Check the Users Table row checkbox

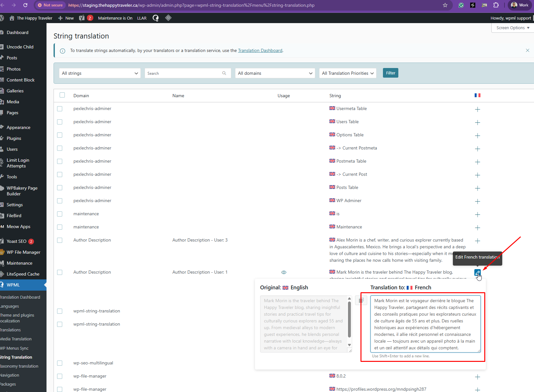[x=60, y=122]
